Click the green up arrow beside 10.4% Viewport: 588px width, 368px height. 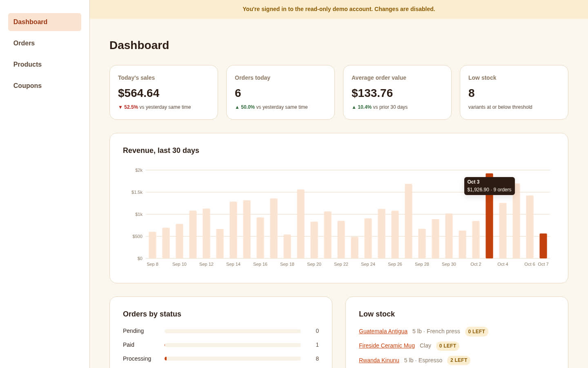354,107
